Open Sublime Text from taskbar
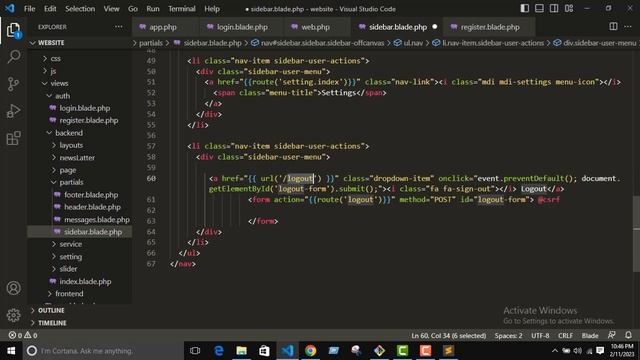Screen dimensions: 640x360 (448, 351)
